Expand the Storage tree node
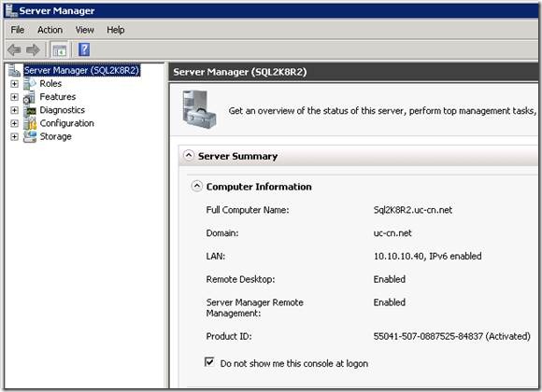542x392 pixels. tap(14, 137)
